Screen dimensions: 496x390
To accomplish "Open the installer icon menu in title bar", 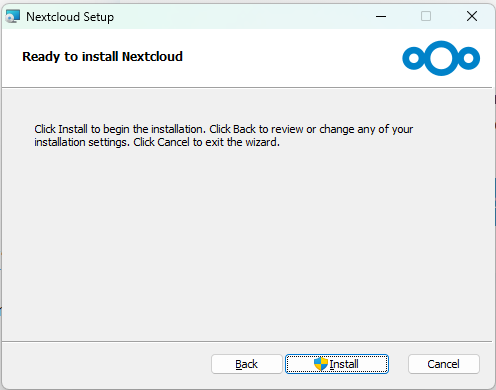I will pos(13,16).
